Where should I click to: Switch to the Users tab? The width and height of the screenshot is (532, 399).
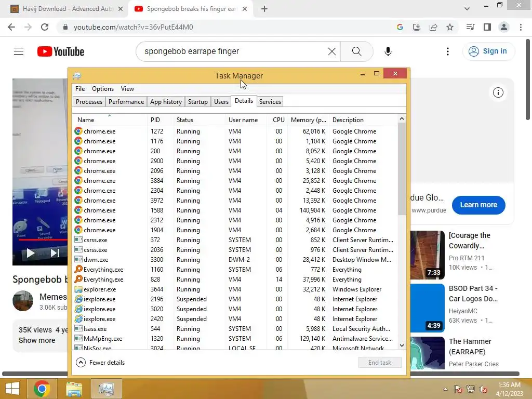coord(221,102)
